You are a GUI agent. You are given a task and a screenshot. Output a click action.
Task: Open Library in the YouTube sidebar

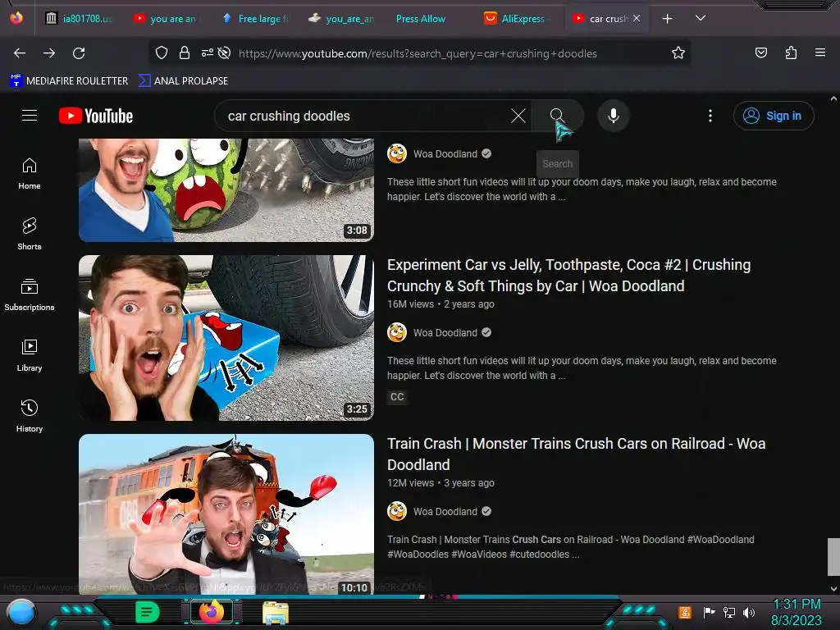click(30, 355)
